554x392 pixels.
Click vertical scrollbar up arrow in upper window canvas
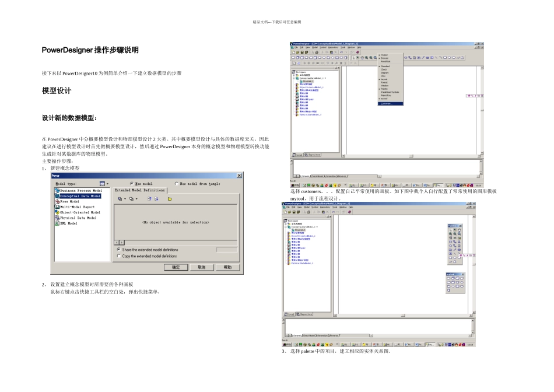click(x=482, y=68)
